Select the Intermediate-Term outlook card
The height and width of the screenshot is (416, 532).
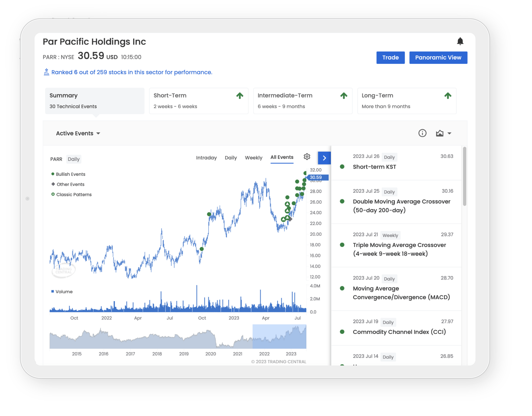(x=303, y=101)
